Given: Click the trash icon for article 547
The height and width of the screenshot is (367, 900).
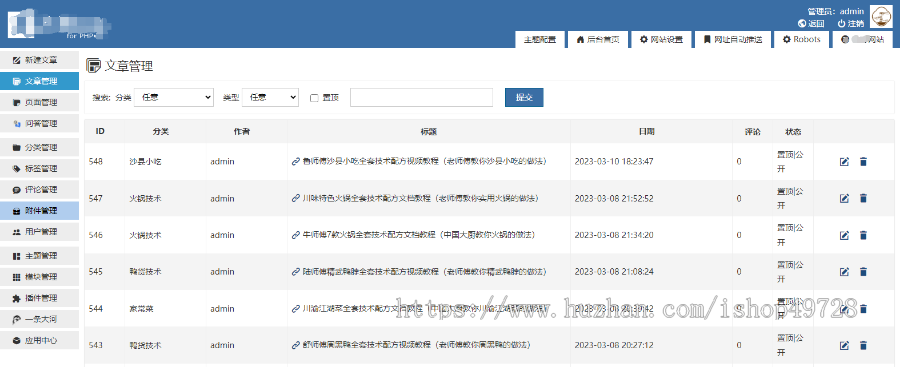Looking at the screenshot, I should click(x=863, y=199).
